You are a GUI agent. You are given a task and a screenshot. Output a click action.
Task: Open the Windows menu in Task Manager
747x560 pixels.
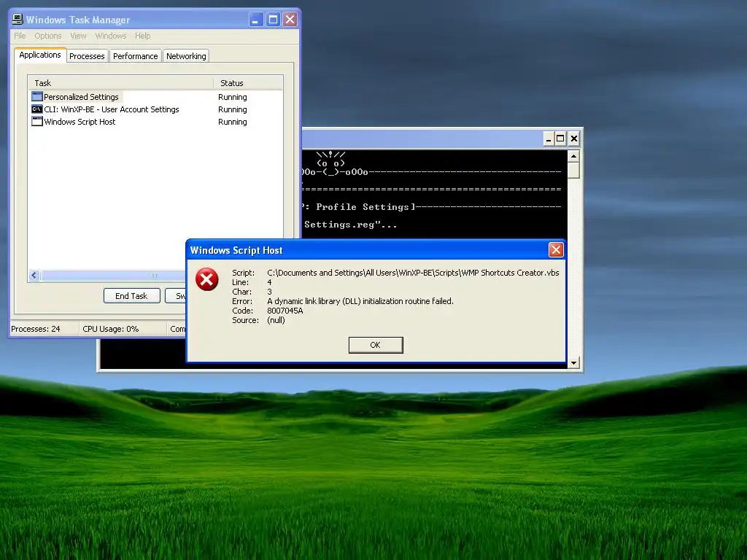tap(111, 36)
